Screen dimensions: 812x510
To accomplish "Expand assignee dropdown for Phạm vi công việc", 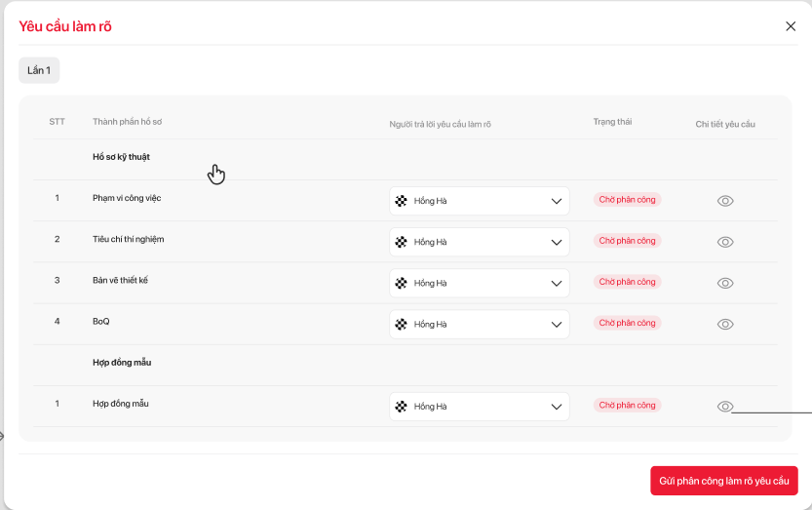I will click(557, 201).
